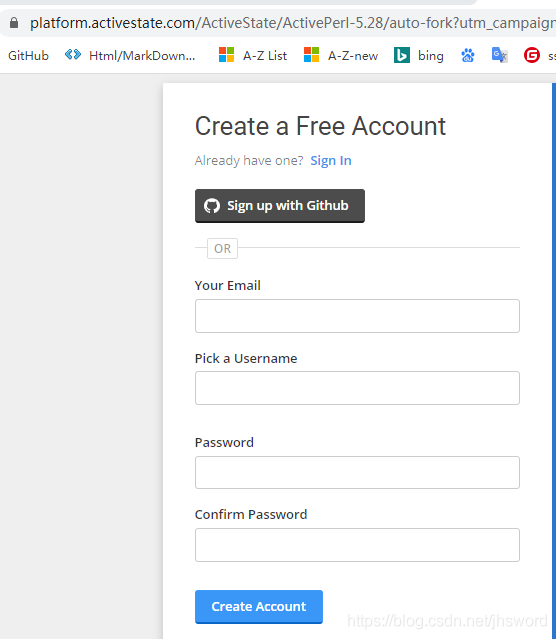Click the GitHub octocat icon on signup button
This screenshot has height=639, width=556.
(x=212, y=206)
